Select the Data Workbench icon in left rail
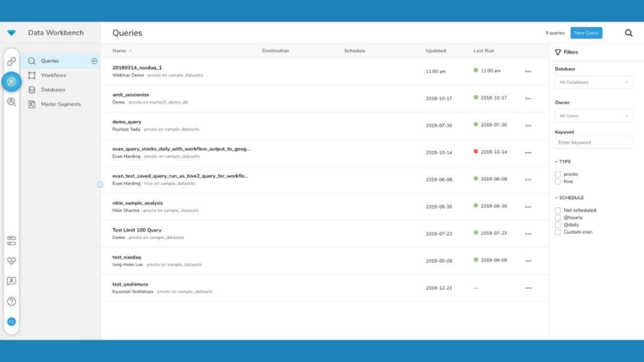The image size is (644, 362). click(x=11, y=81)
